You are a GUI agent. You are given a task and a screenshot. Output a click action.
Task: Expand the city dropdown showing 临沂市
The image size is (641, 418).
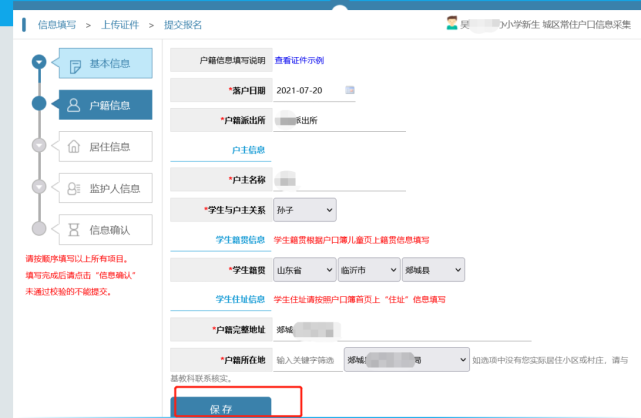[369, 270]
